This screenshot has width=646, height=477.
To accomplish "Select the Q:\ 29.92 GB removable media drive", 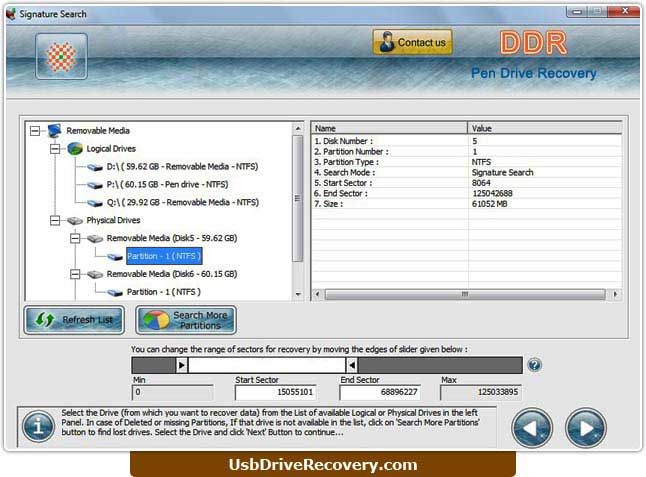I will [183, 202].
